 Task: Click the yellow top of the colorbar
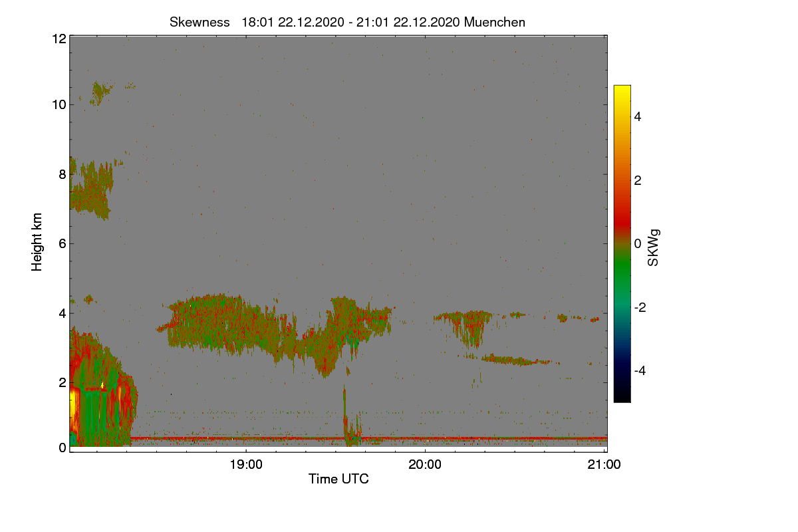tap(622, 93)
